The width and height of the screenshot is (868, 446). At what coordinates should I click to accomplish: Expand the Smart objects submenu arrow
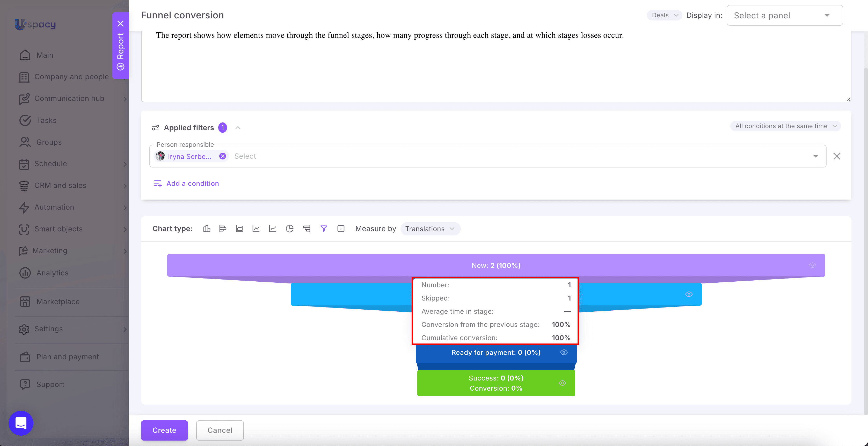pyautogui.click(x=125, y=229)
